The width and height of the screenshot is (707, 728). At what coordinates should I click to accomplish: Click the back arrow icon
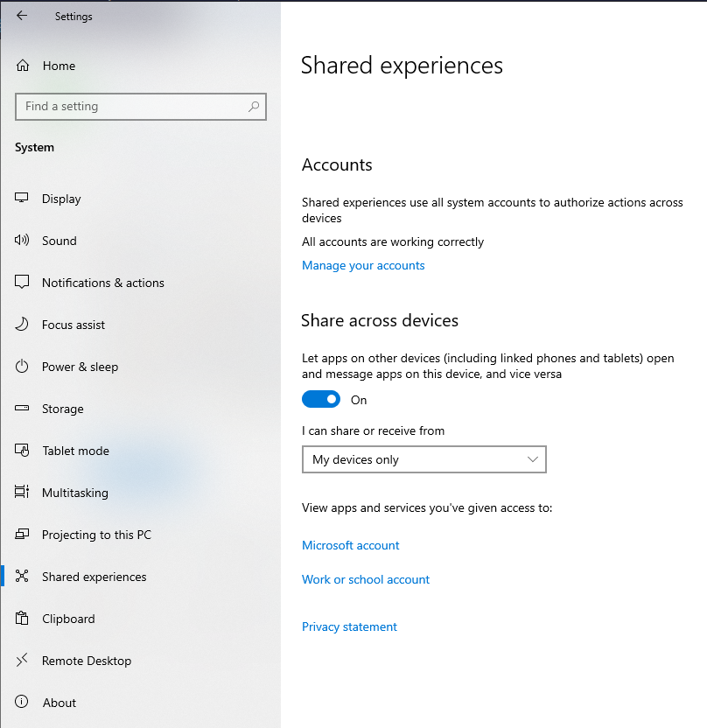click(x=22, y=16)
